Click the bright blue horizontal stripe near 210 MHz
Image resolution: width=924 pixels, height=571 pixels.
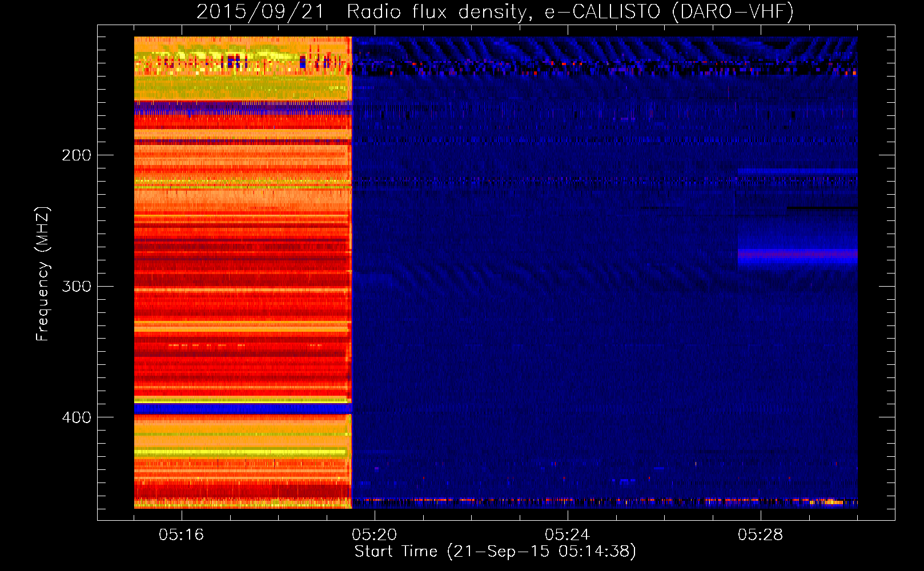point(797,171)
